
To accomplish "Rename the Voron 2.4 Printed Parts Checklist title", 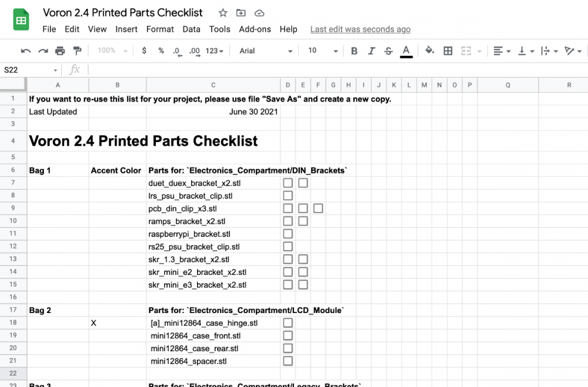I will point(123,13).
